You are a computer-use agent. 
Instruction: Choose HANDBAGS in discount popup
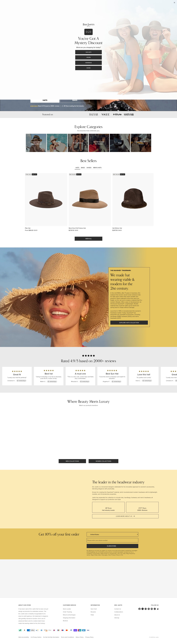[x=88, y=63]
